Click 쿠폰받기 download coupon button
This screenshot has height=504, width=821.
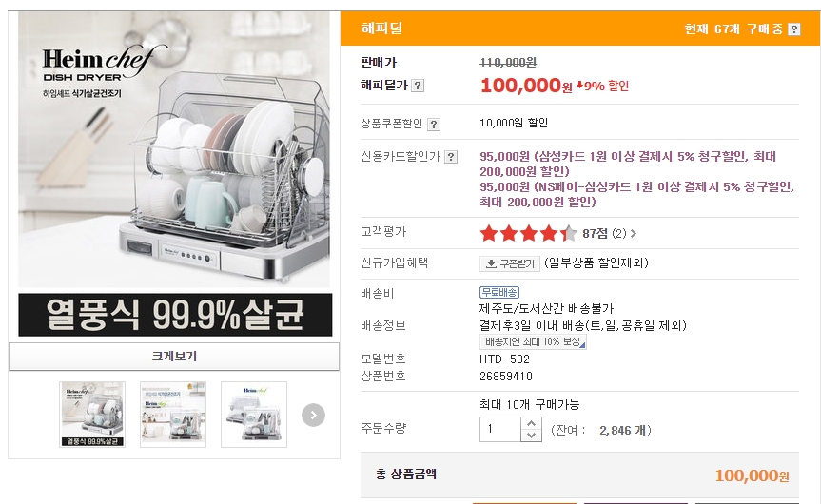click(510, 263)
